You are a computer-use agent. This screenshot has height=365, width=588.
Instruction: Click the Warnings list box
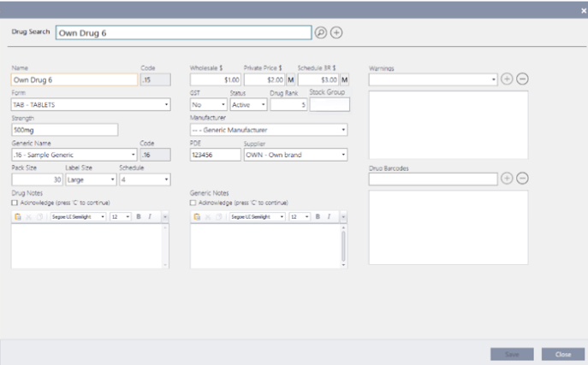tap(448, 125)
